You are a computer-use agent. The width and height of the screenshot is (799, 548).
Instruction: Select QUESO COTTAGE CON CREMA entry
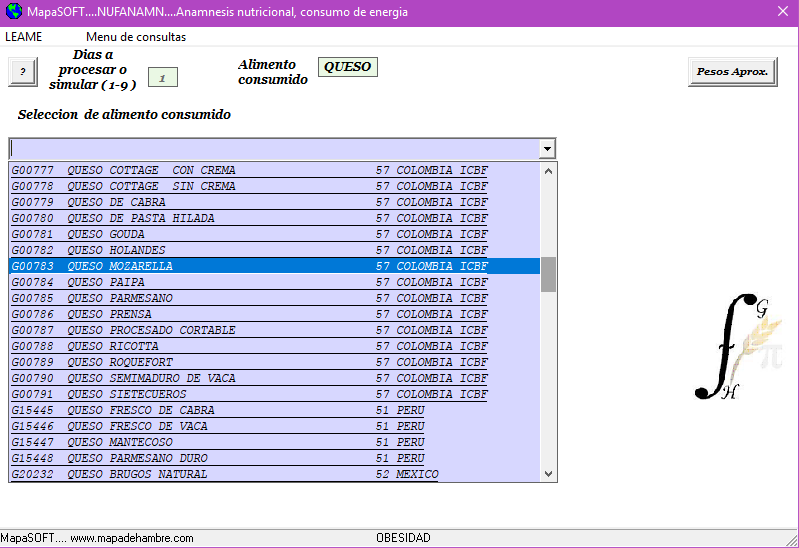(250, 170)
